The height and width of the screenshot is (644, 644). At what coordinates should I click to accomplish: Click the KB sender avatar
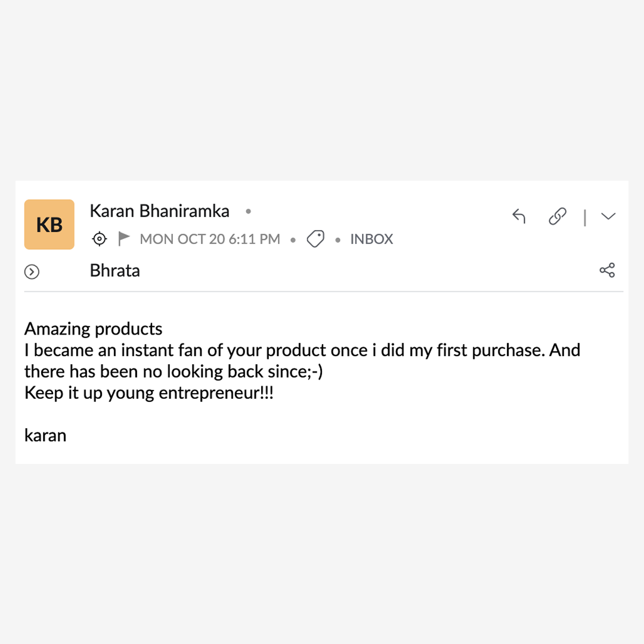[x=49, y=224]
